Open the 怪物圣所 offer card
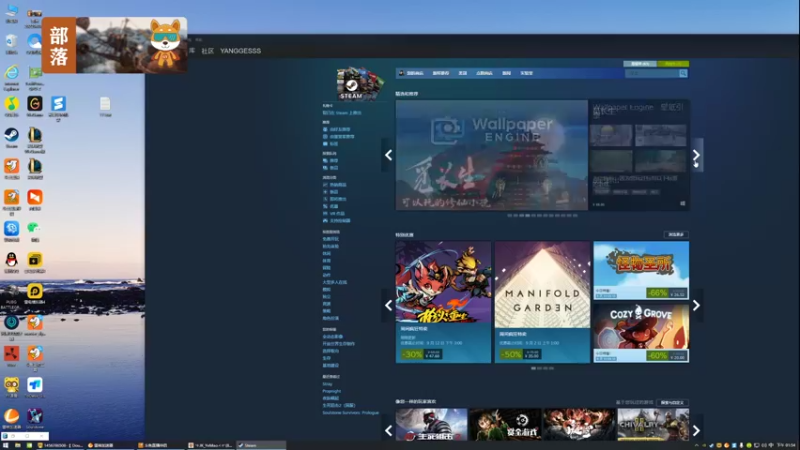 click(641, 270)
